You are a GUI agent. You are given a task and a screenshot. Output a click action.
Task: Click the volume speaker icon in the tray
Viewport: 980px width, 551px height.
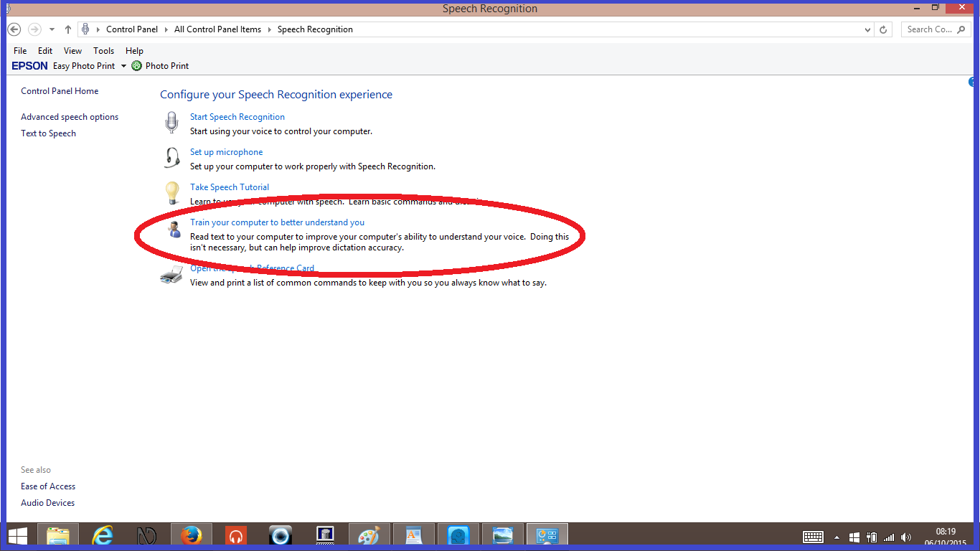[x=906, y=537]
